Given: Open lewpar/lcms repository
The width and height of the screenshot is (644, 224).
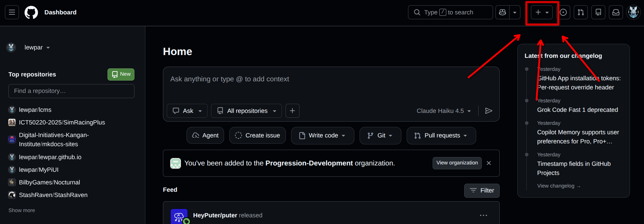Looking at the screenshot, I should coord(35,110).
